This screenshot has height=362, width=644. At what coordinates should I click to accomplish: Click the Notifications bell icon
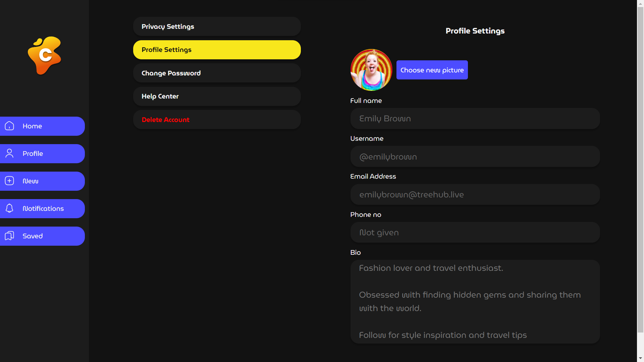tap(9, 208)
